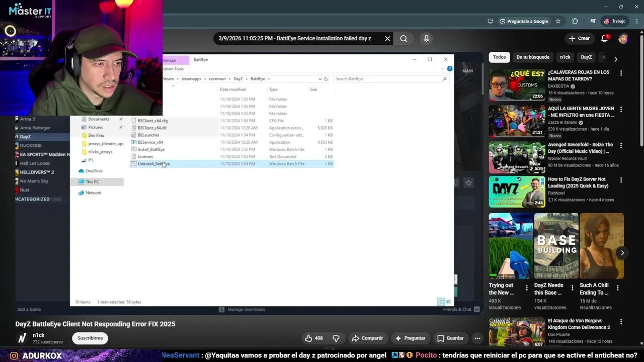
Task: Open the YouTube account avatar menu
Action: pos(623,39)
